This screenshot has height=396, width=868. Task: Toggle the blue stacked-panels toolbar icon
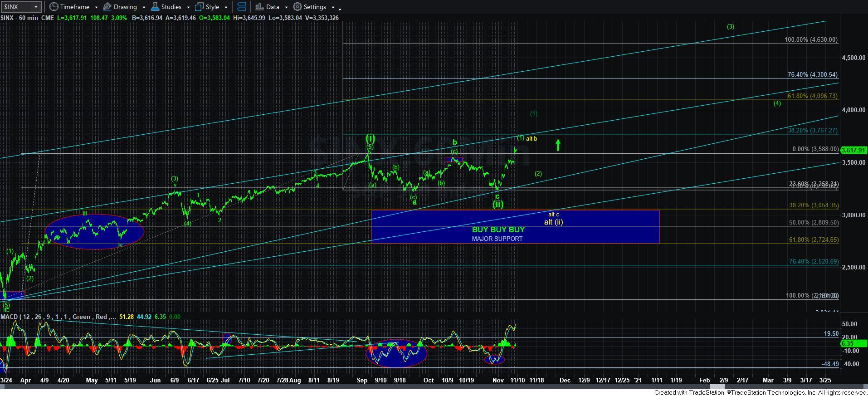click(x=242, y=7)
